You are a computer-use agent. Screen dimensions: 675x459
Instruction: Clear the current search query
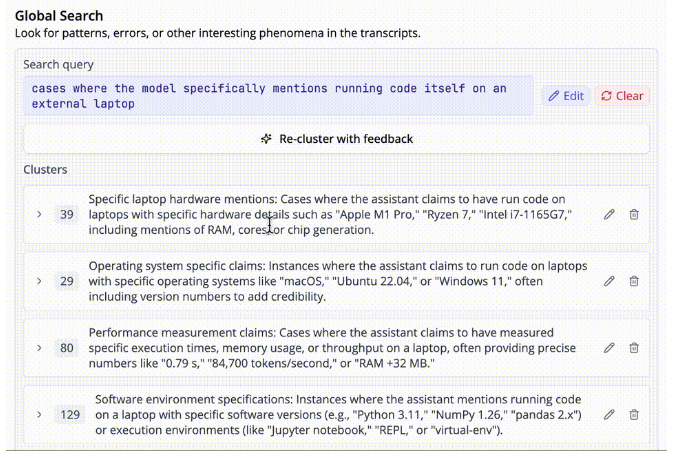point(622,96)
